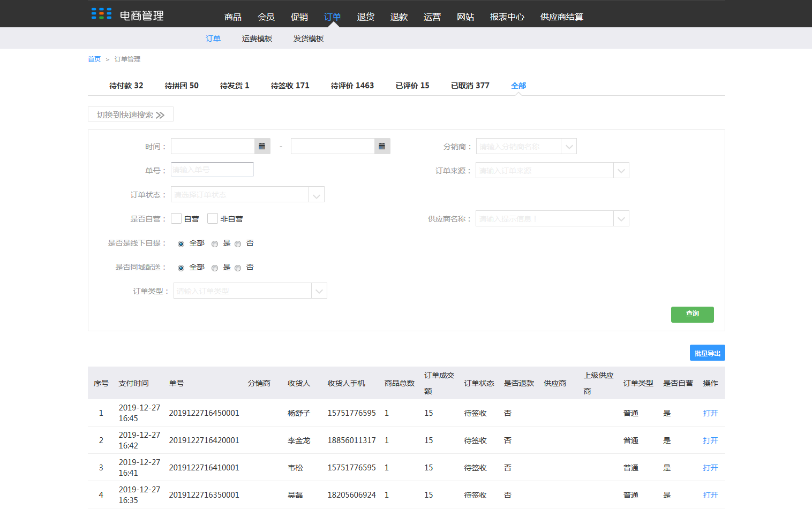Image resolution: width=812 pixels, height=510 pixels.
Task: Select 全部 radio for 是否是线下自提
Action: 181,244
